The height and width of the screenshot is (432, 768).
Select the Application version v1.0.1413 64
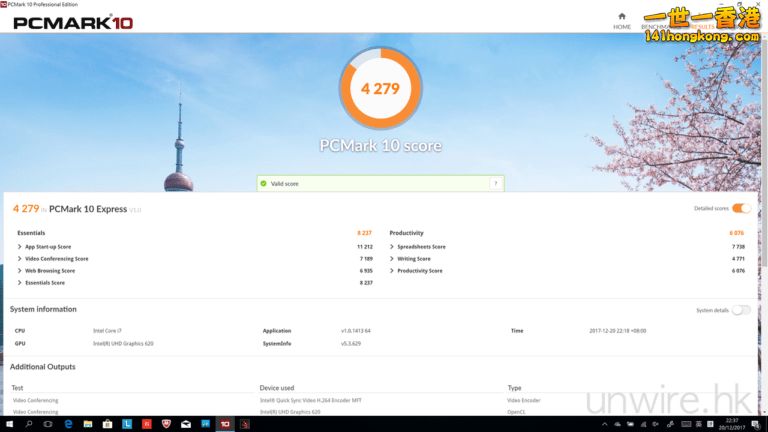pyautogui.click(x=356, y=331)
